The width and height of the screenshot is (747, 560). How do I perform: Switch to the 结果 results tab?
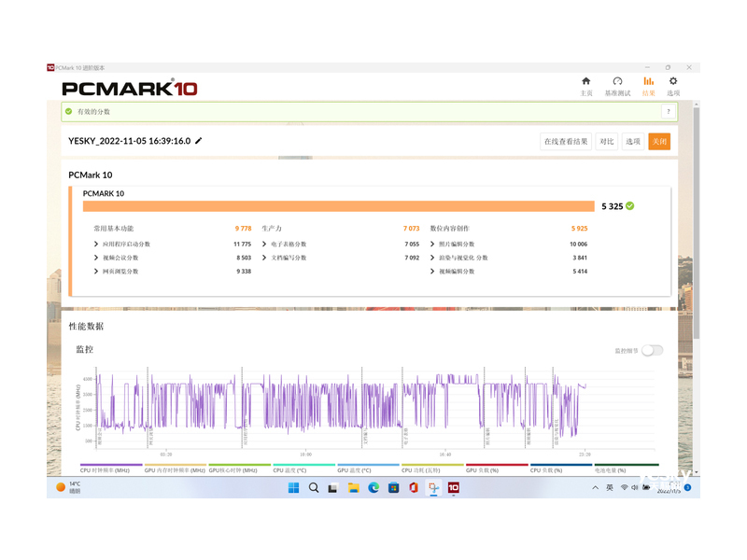[x=648, y=86]
